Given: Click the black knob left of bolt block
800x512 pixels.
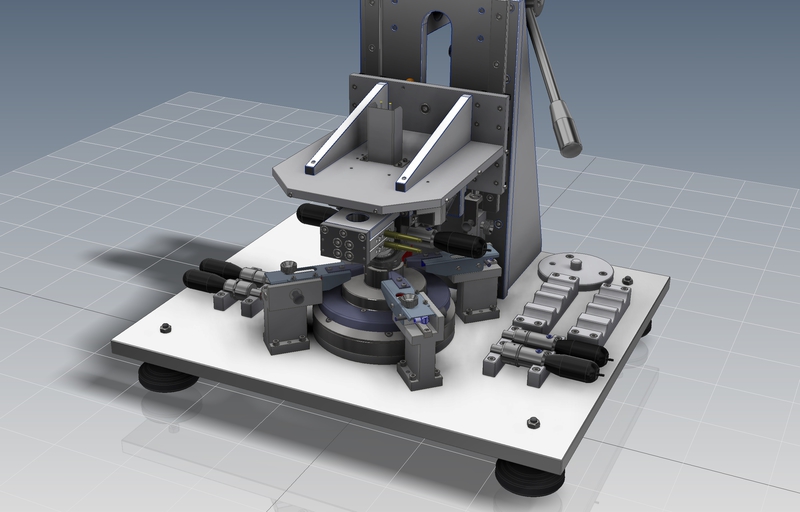Looking at the screenshot, I should (x=311, y=214).
